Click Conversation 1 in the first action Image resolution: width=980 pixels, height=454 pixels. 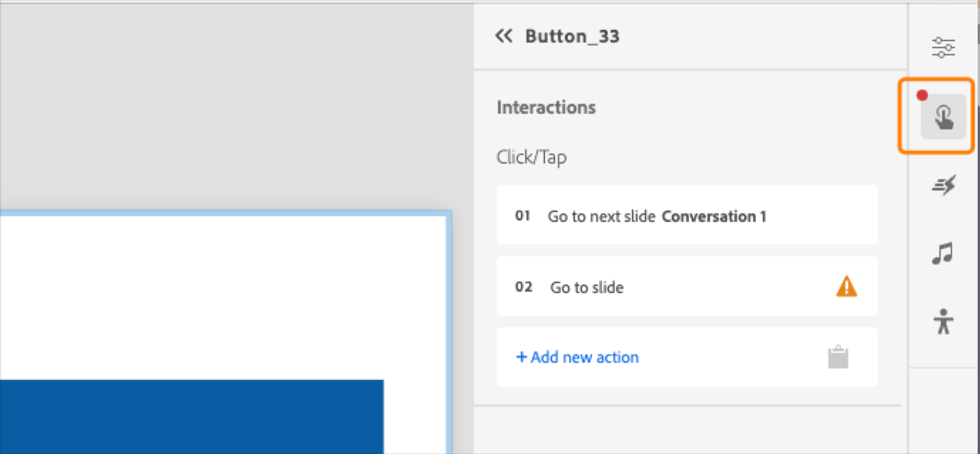[714, 216]
